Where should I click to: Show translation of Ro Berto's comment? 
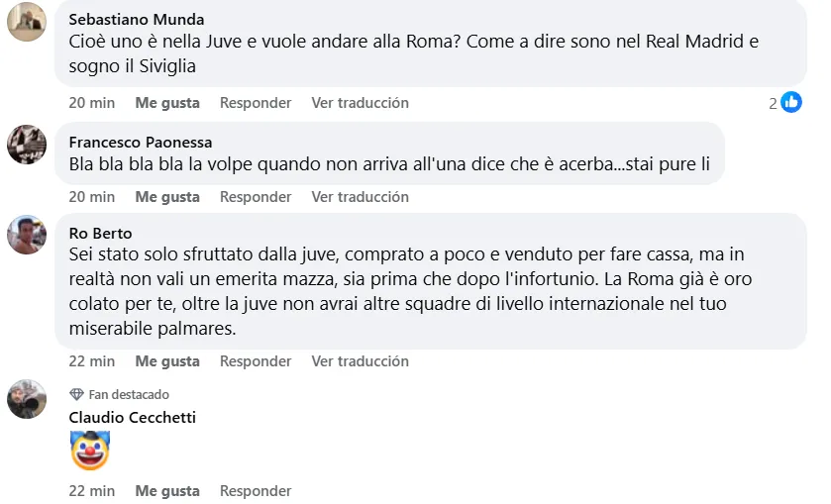click(x=360, y=361)
